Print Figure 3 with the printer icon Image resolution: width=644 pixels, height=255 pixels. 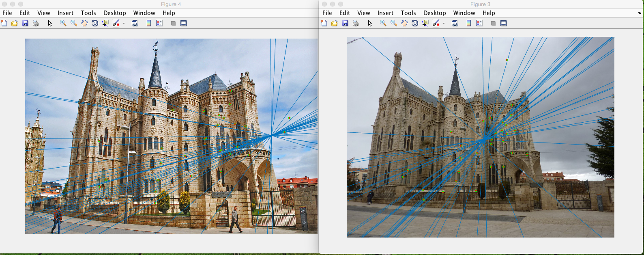356,23
